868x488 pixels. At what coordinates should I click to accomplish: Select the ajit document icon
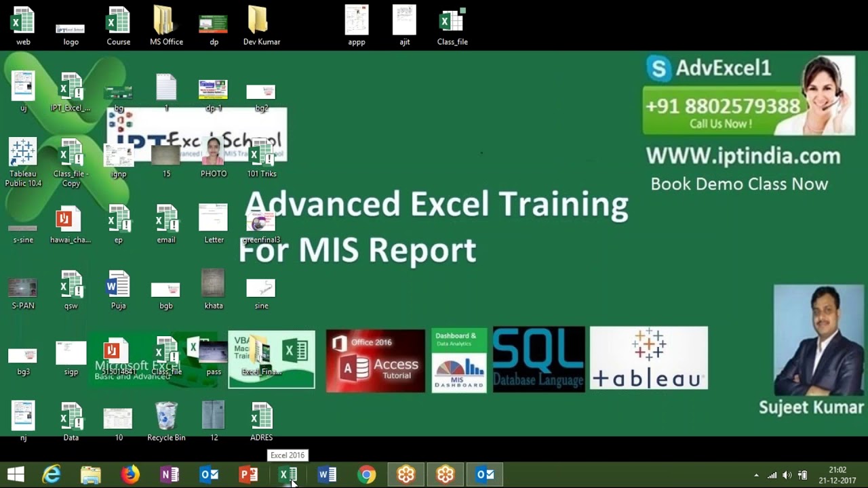click(404, 26)
